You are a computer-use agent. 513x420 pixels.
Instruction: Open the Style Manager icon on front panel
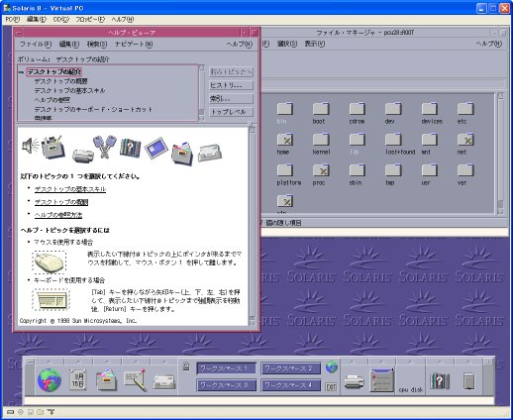(382, 380)
